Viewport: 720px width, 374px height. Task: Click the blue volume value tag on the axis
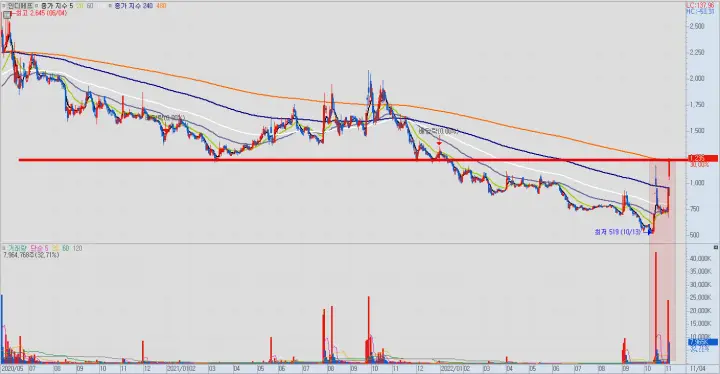[x=703, y=342]
